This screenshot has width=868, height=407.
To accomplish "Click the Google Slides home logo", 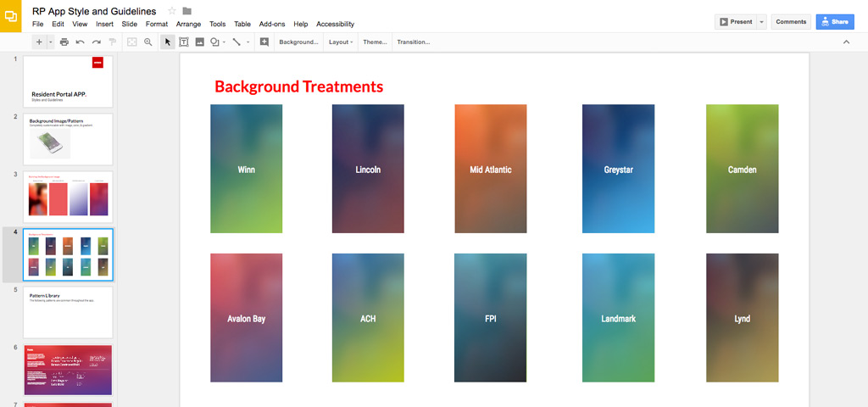I will pos(10,16).
